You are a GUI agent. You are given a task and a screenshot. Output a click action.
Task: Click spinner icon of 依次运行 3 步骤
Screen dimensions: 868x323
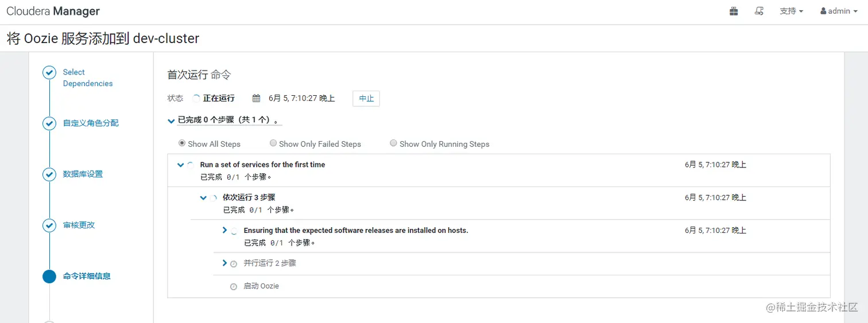(x=212, y=199)
